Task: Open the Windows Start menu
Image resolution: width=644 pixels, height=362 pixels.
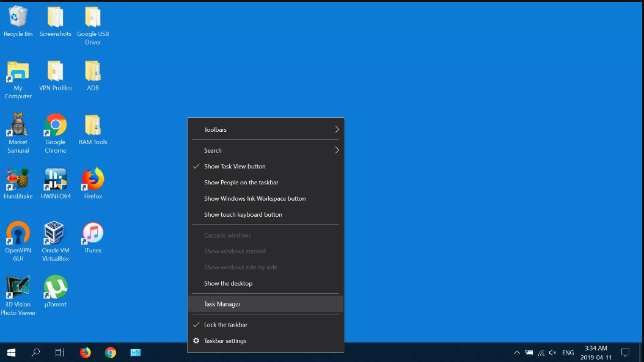Action: click(x=11, y=353)
